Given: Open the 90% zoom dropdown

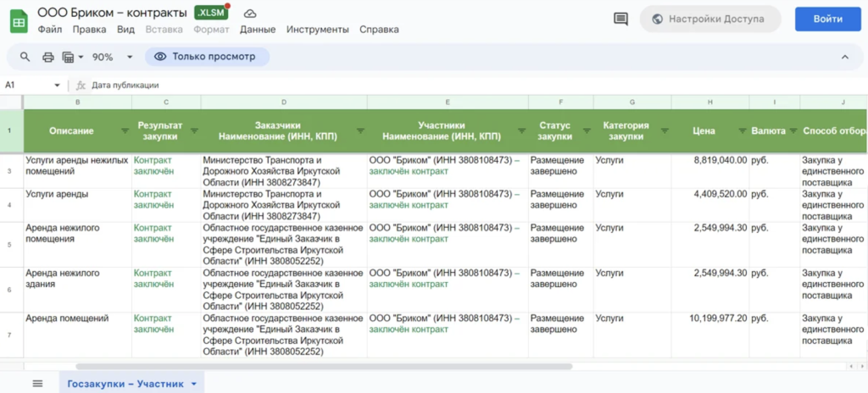Looking at the screenshot, I should (x=130, y=57).
